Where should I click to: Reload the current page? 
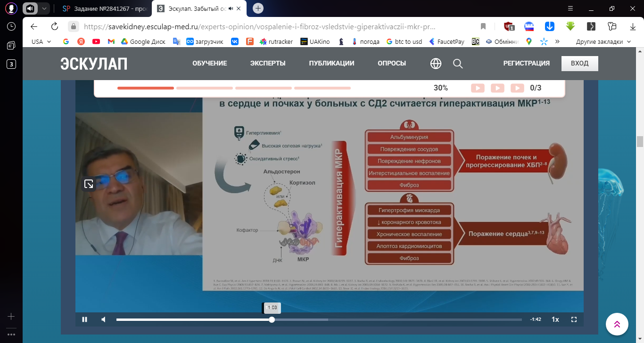click(55, 26)
